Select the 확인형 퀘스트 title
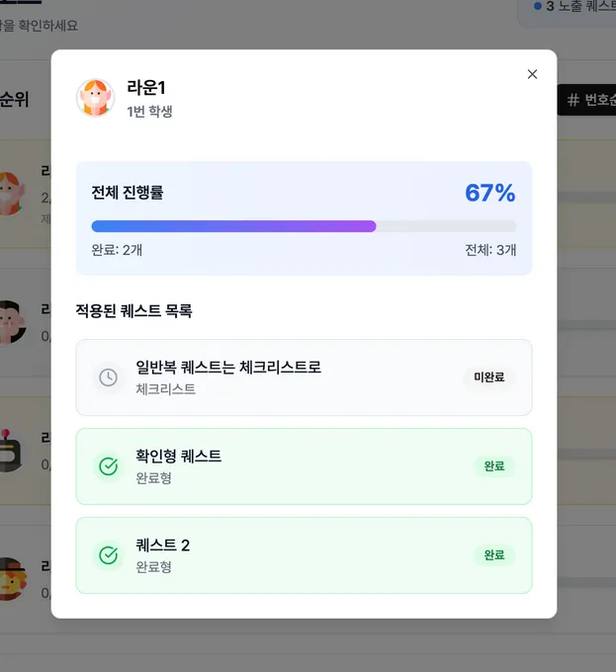 click(x=178, y=457)
